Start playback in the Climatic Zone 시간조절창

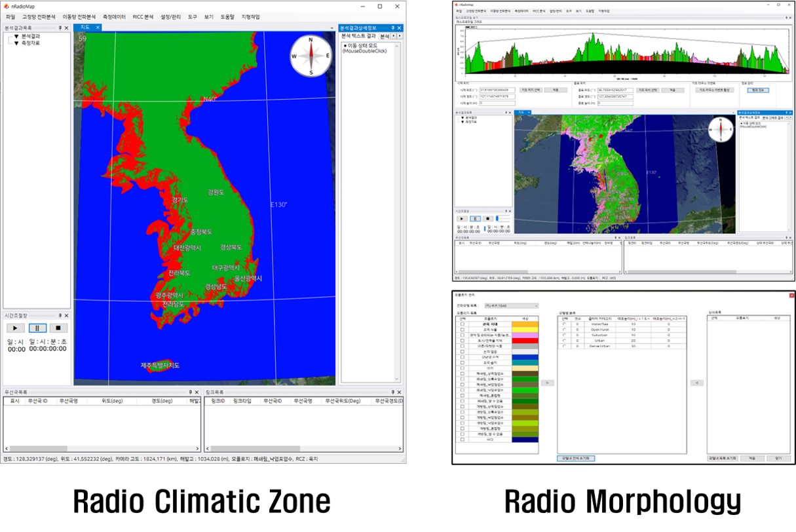click(16, 328)
